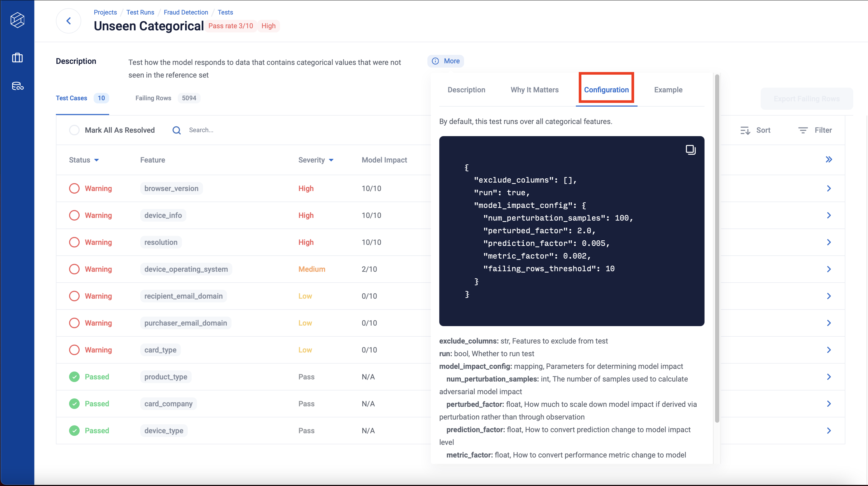Click the Filter label
The width and height of the screenshot is (868, 486).
[823, 130]
